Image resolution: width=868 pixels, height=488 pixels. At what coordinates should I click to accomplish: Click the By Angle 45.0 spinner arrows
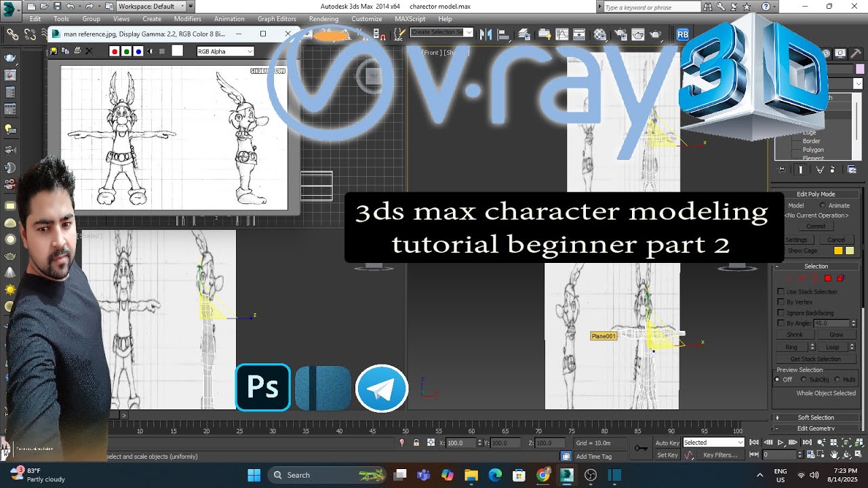pos(854,323)
